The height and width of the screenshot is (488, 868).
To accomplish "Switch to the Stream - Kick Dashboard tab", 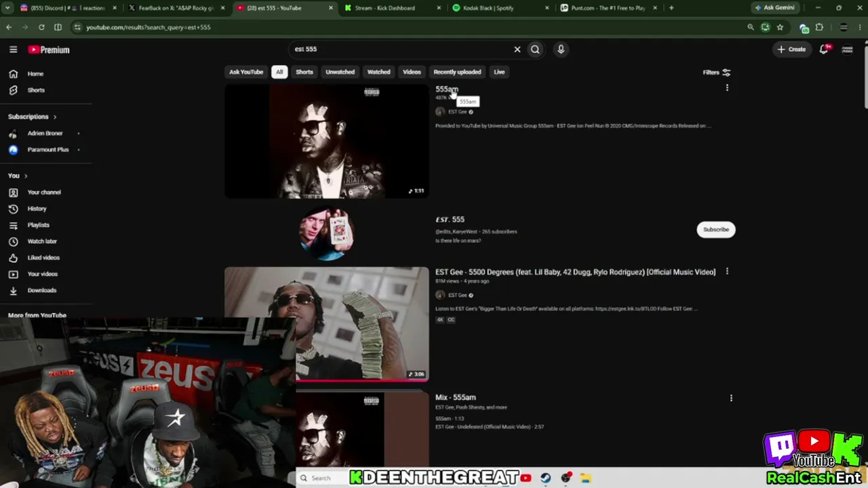I will 392,8.
